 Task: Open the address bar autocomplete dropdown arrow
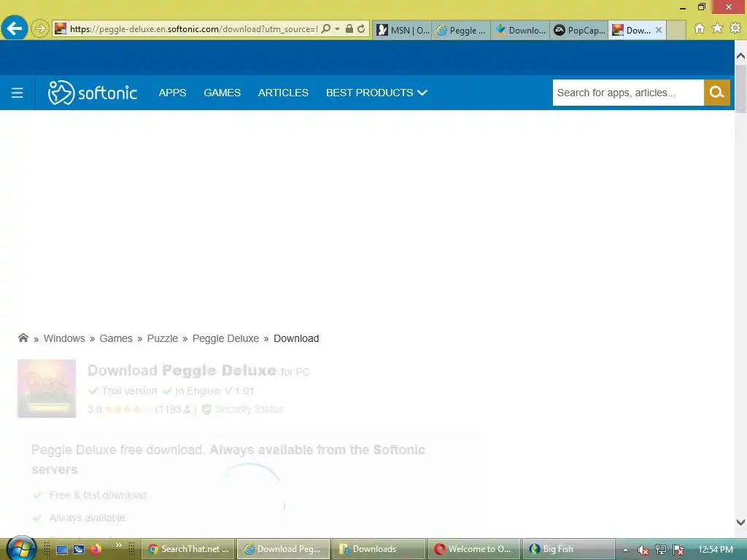[337, 28]
